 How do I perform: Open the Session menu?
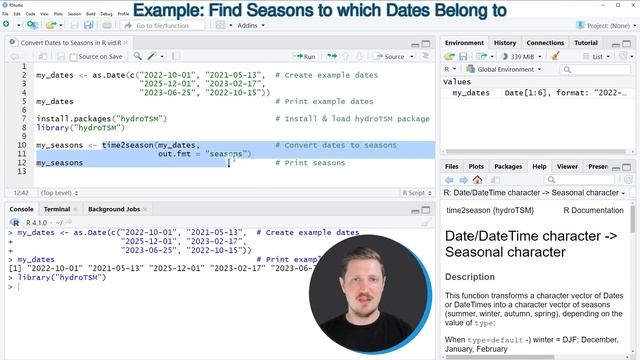74,14
